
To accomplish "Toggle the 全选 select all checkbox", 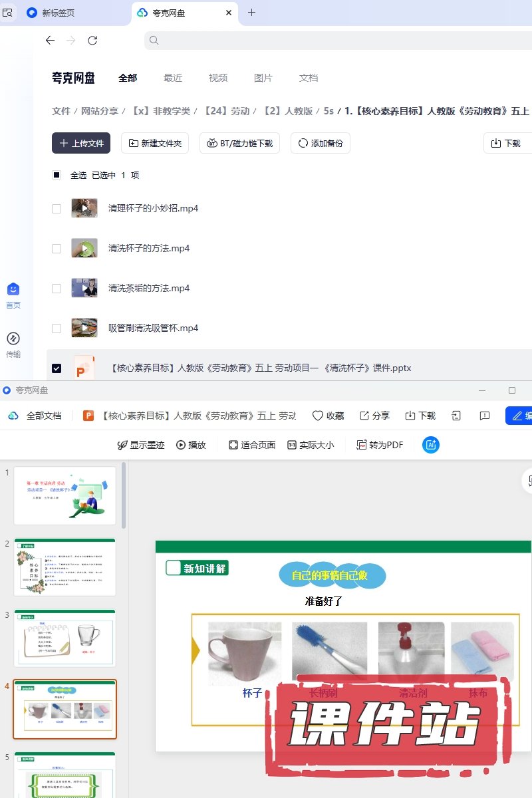I will [57, 175].
